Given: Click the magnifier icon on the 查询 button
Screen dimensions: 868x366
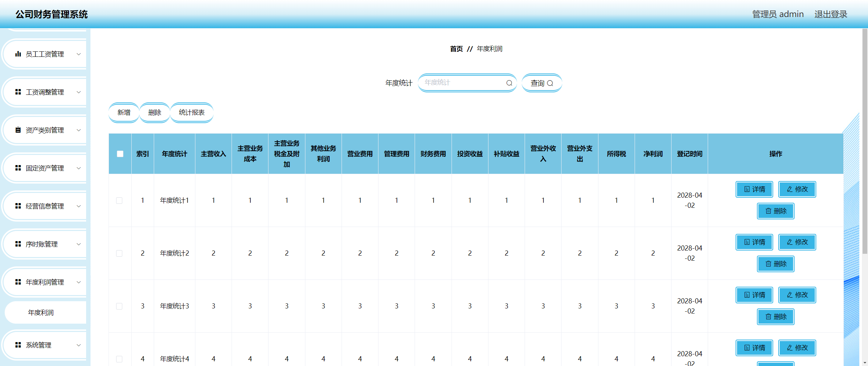Looking at the screenshot, I should point(550,83).
